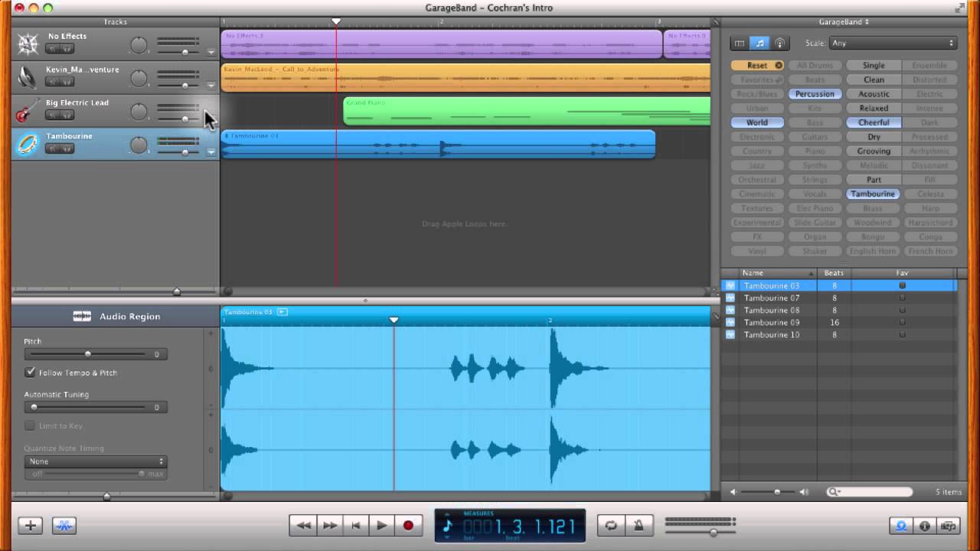Open the media browser button
Viewport: 980px width, 551px height.
point(948,526)
